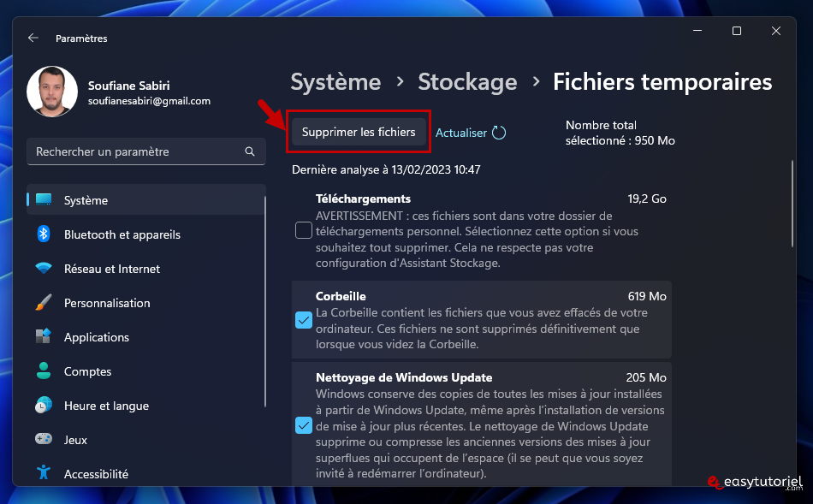Click Dernière analyse à 13/02/2023 text

[x=386, y=169]
